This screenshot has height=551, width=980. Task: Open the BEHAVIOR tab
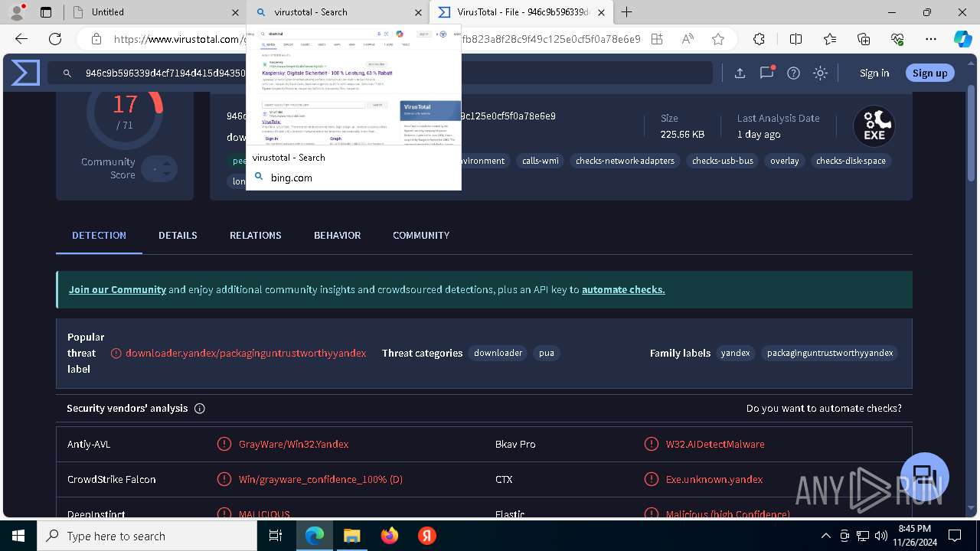[337, 235]
